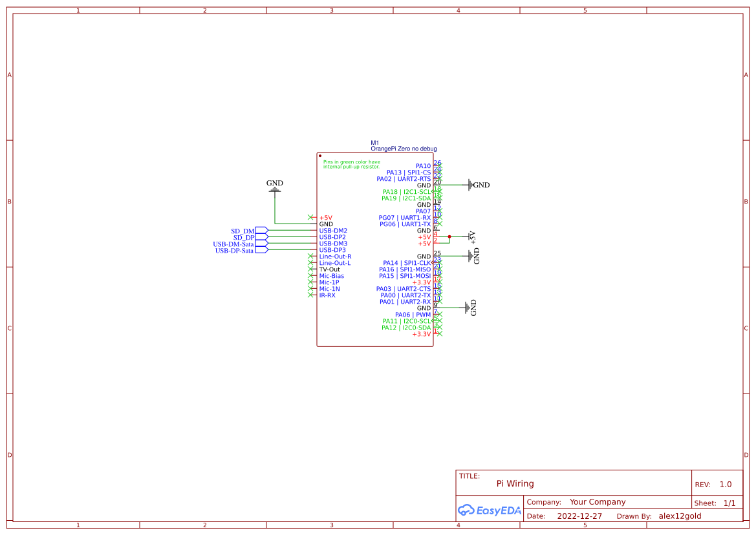Viewport: 756px width, 535px height.
Task: Select the red junction dot on the +5V net
Action: 451,237
